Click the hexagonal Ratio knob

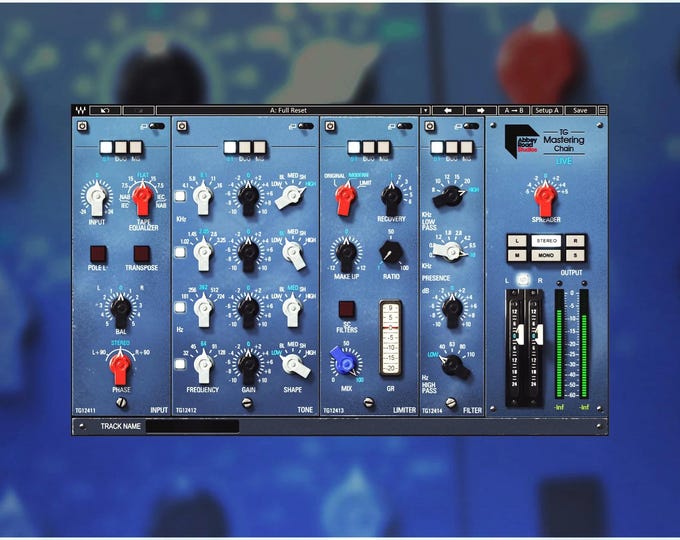pos(391,253)
